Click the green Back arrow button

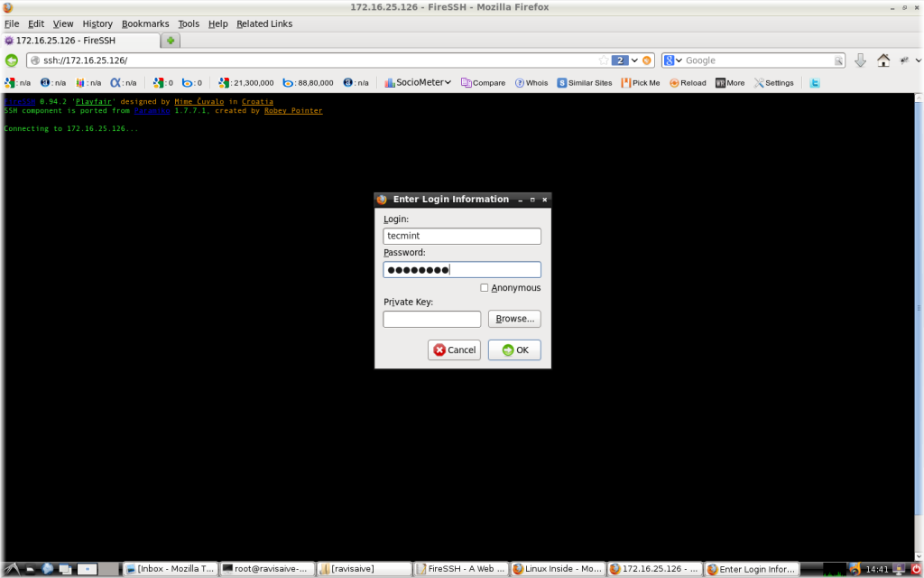[12, 61]
